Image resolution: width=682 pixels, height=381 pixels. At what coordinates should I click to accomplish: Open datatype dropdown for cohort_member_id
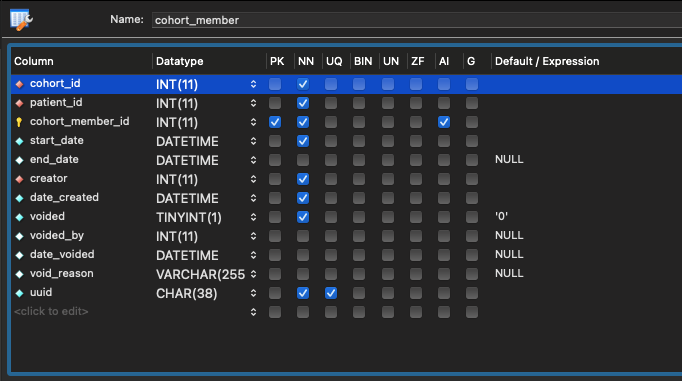coord(253,122)
